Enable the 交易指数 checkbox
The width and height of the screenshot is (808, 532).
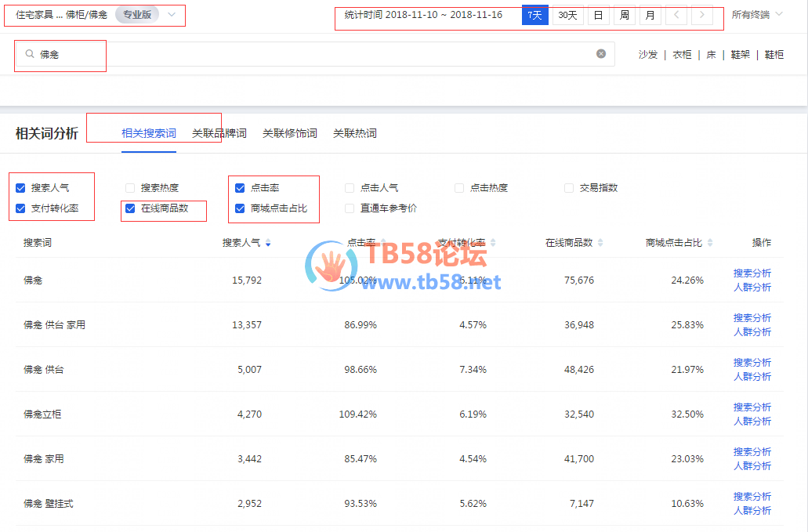tap(569, 188)
